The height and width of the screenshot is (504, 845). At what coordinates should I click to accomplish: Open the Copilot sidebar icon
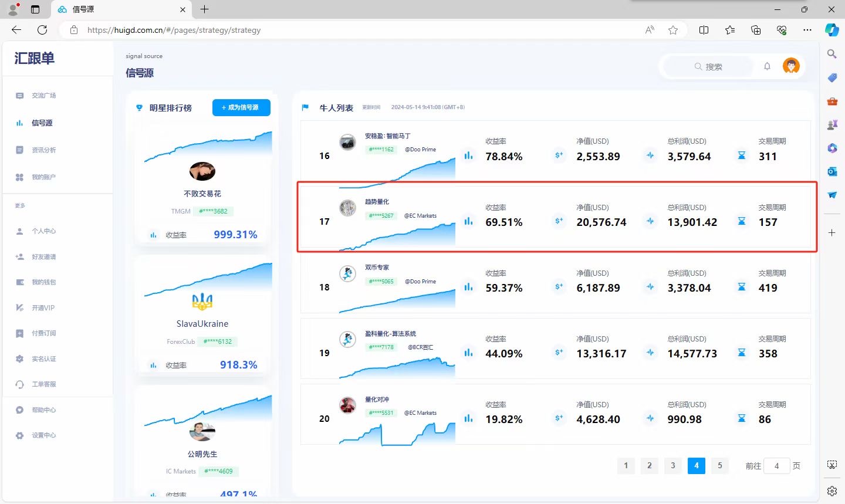(832, 30)
